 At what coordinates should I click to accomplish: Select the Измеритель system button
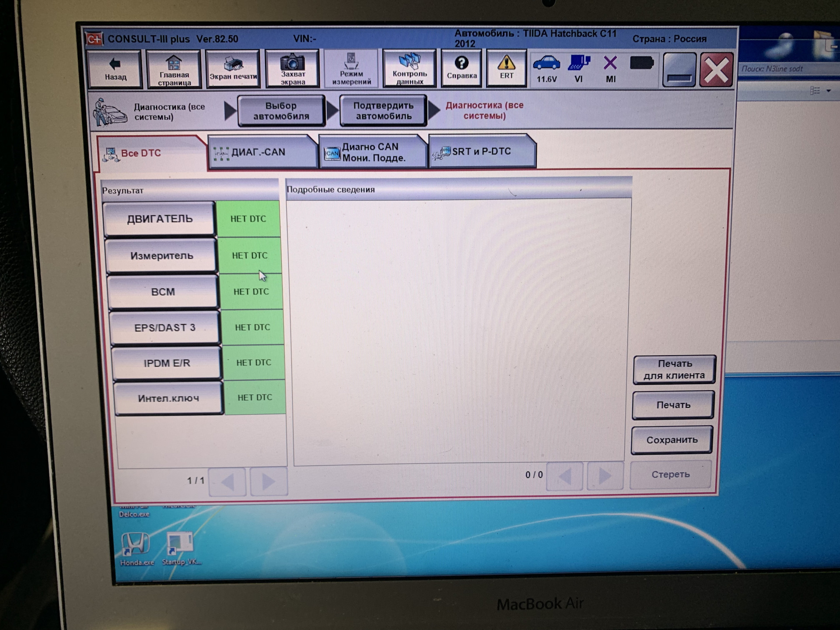(x=161, y=255)
